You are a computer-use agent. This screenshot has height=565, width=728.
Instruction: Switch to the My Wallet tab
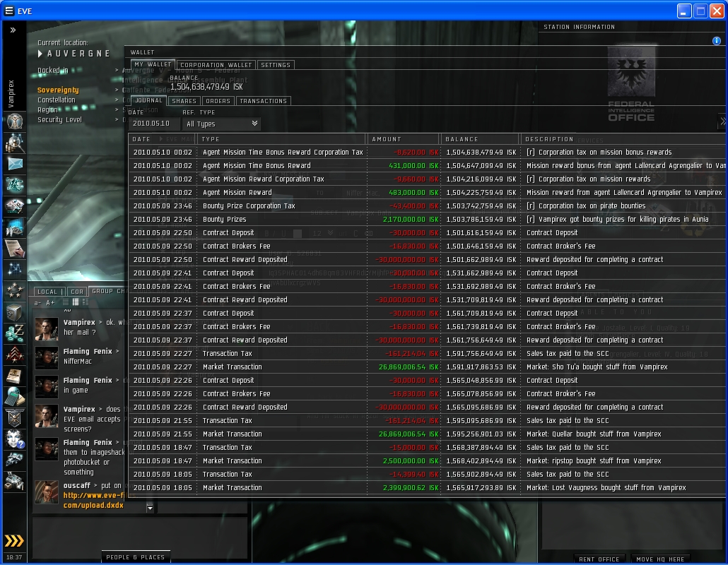tap(153, 64)
